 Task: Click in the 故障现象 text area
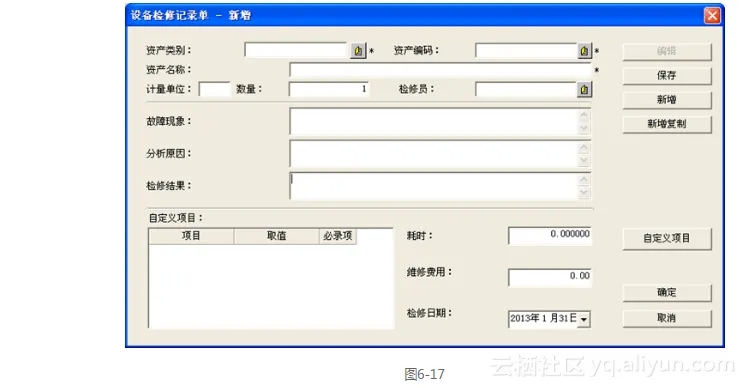440,121
